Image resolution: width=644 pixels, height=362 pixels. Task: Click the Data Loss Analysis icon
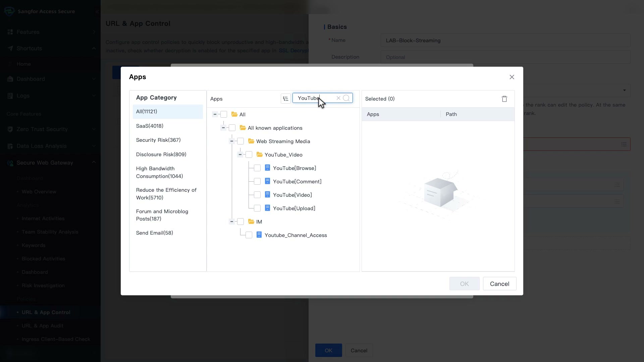(10, 146)
